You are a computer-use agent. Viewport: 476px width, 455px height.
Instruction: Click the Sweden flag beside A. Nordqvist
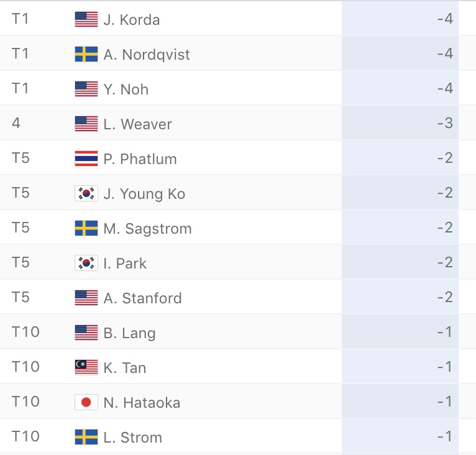pyautogui.click(x=86, y=54)
